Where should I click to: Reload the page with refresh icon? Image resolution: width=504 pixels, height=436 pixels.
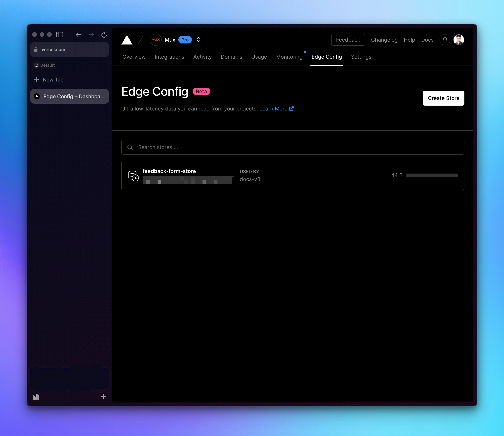[104, 35]
